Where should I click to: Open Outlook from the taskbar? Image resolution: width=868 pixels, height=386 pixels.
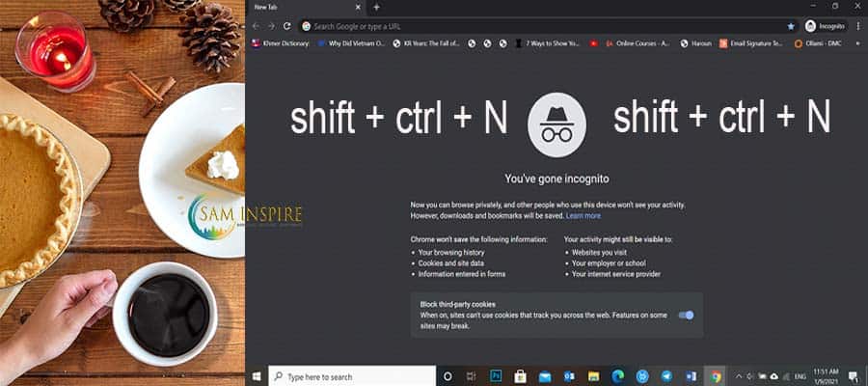(x=569, y=376)
